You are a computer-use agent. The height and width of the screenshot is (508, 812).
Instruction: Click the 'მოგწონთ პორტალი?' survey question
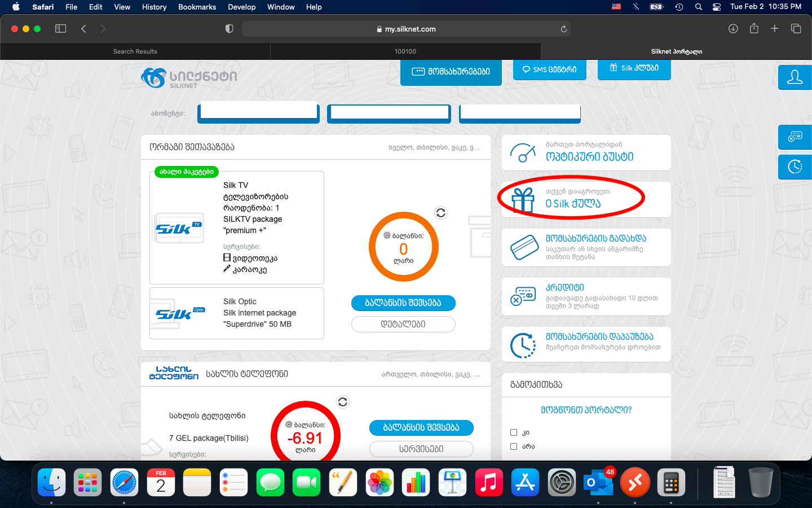pyautogui.click(x=586, y=410)
